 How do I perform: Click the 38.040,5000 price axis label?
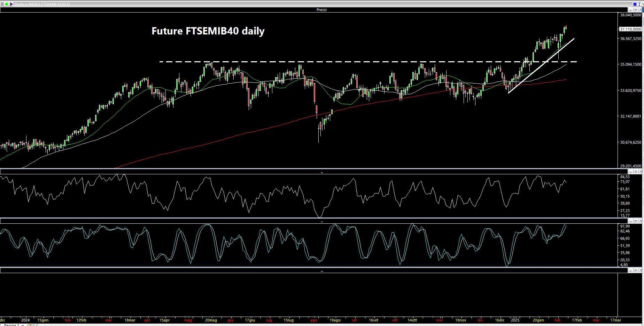tap(630, 15)
